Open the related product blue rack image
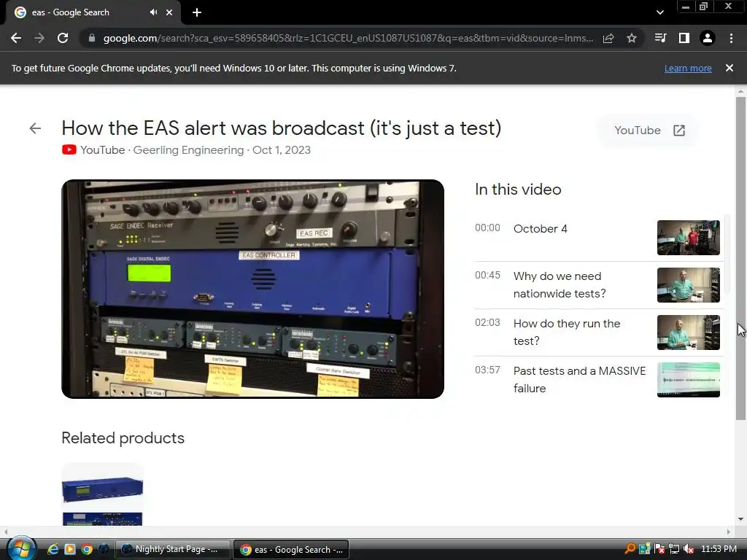 coord(102,494)
